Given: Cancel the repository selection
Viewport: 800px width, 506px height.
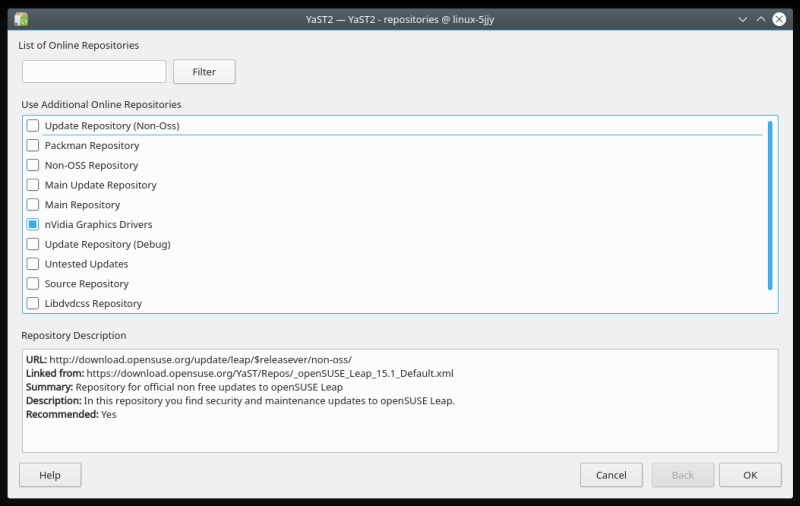Looking at the screenshot, I should pyautogui.click(x=611, y=475).
